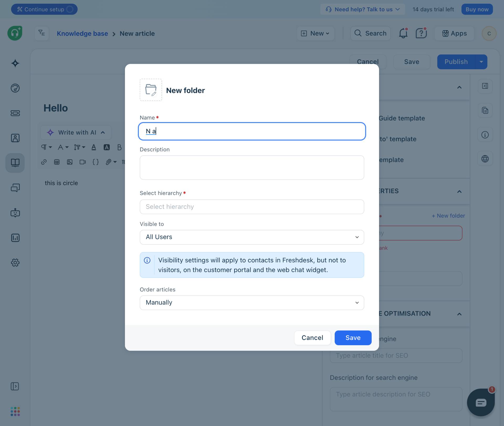Click the background color filled A icon

point(107,147)
